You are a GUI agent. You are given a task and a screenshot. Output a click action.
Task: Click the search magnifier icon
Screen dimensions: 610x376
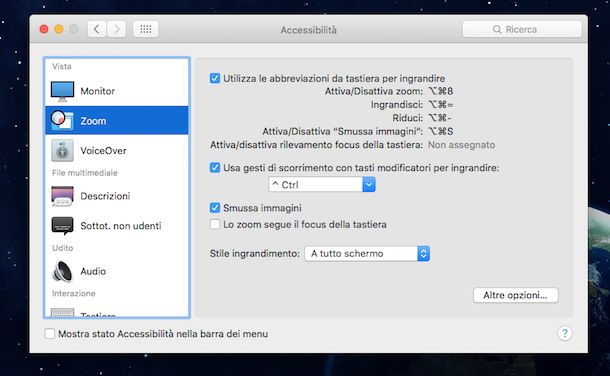pyautogui.click(x=497, y=30)
